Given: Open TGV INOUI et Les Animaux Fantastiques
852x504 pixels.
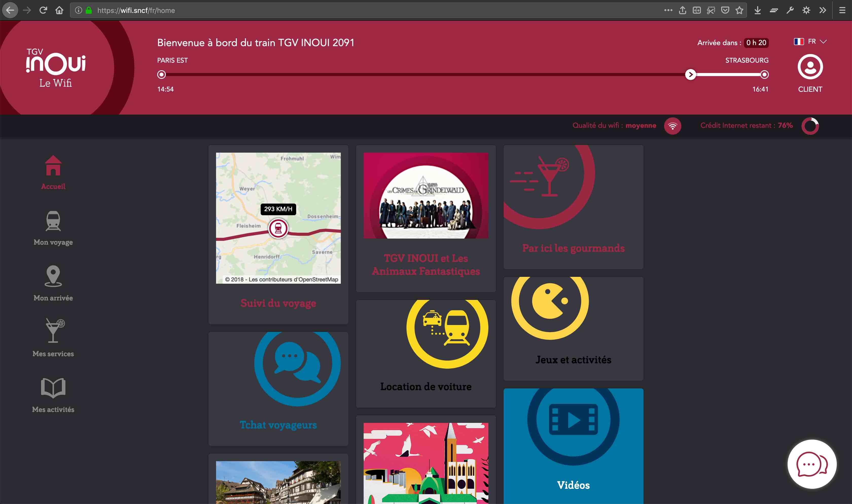Looking at the screenshot, I should pos(426,265).
